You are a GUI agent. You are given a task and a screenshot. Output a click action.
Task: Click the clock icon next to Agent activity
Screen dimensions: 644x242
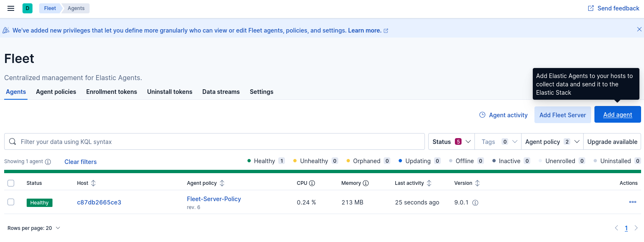(482, 115)
